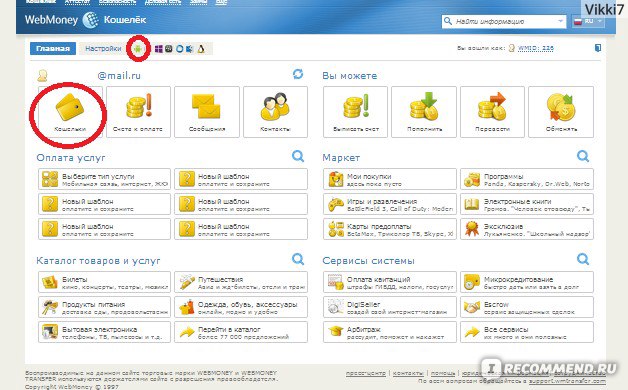Open the WMID: 226 link

click(535, 48)
